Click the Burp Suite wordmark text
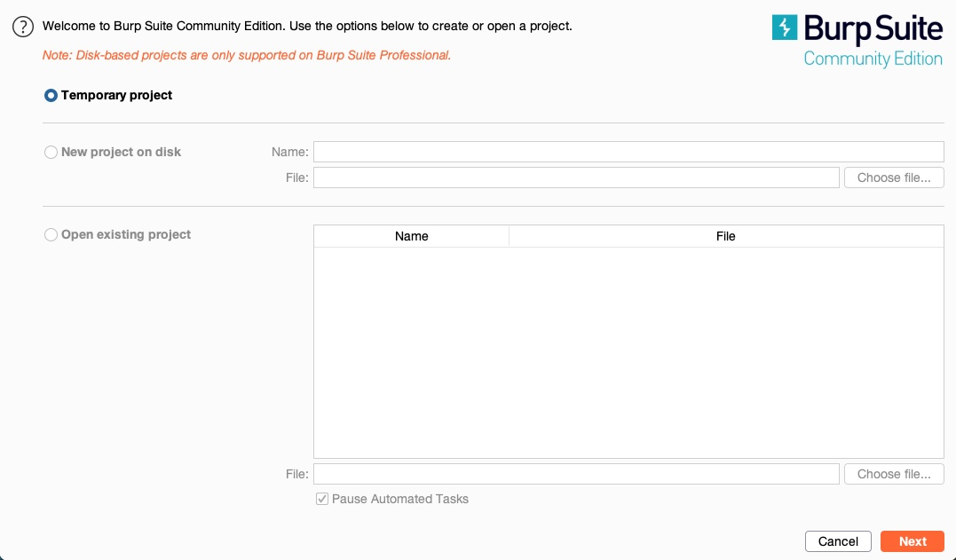 point(873,29)
